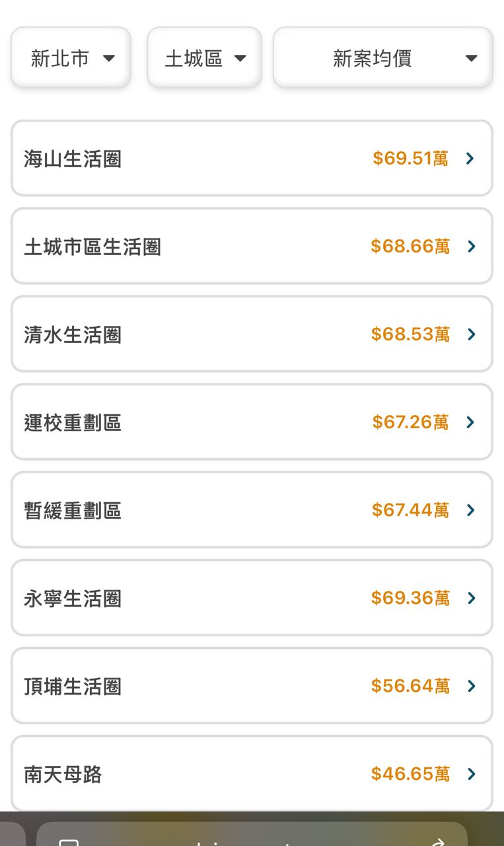Click chevron icon on 清水生活圈 row
Image resolution: width=504 pixels, height=846 pixels.
471,334
